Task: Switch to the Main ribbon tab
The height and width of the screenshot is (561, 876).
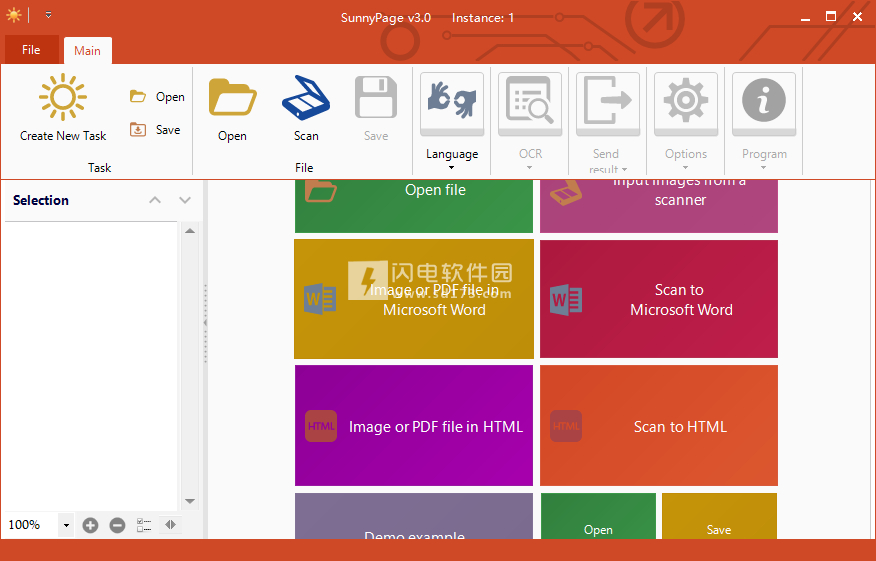Action: pos(88,50)
